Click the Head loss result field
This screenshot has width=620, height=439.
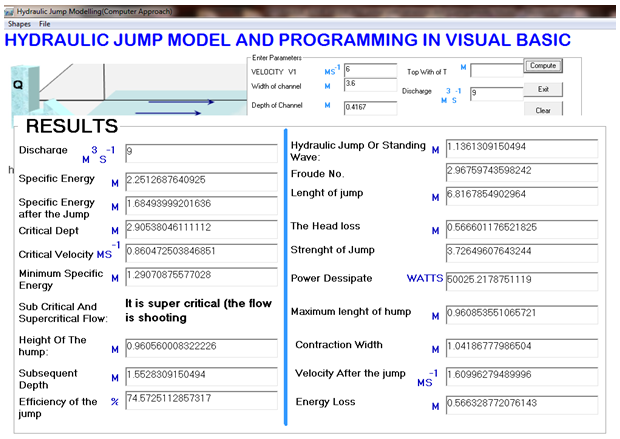[520, 226]
